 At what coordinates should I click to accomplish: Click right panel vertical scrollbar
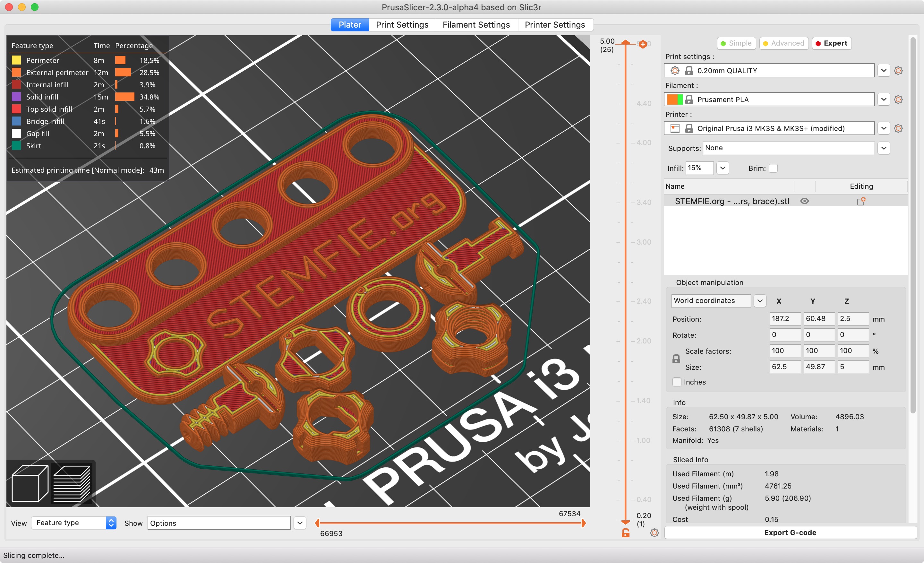(x=913, y=225)
